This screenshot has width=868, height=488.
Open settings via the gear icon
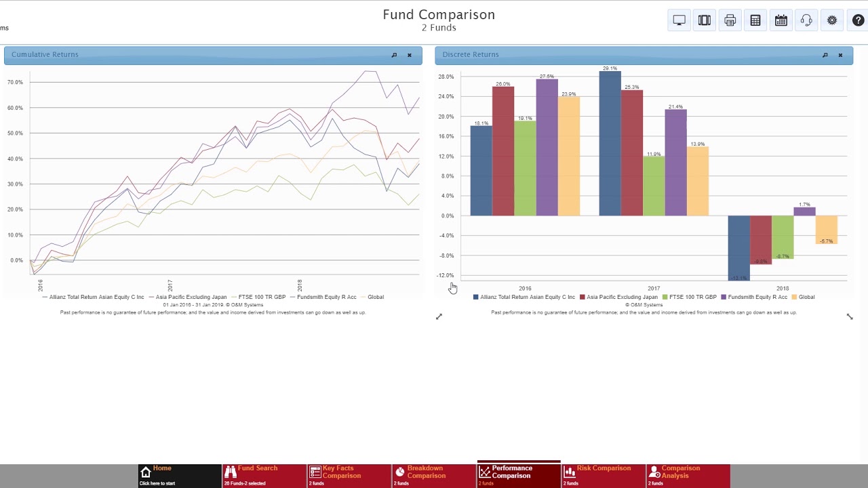point(832,20)
